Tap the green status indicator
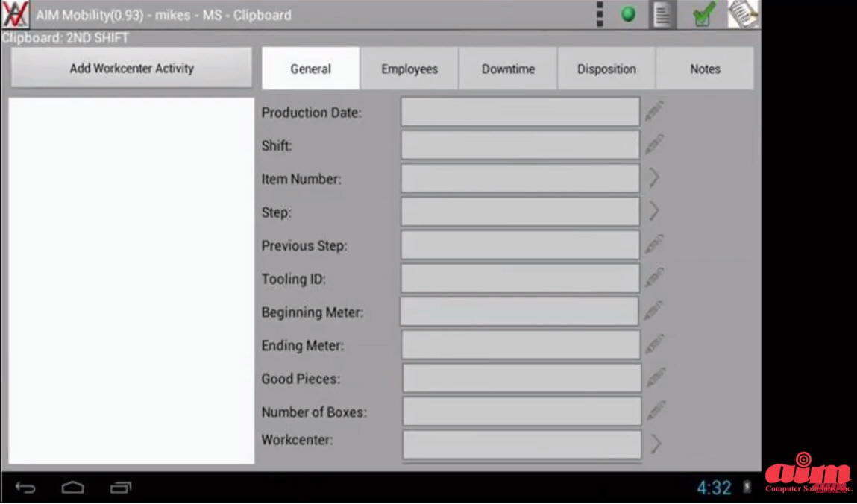This screenshot has width=857, height=504. tap(629, 14)
